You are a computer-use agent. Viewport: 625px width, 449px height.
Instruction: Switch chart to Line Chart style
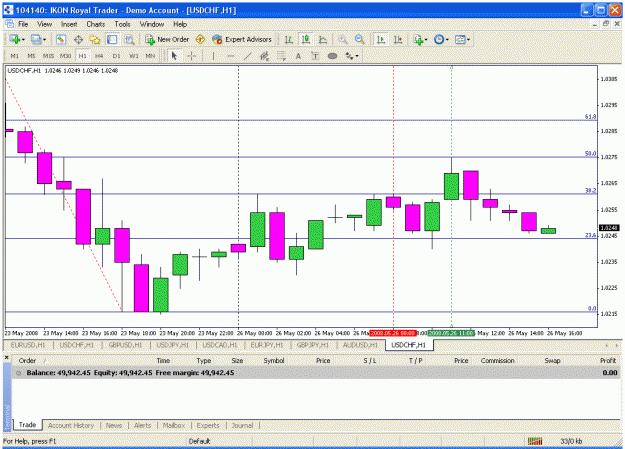pyautogui.click(x=323, y=39)
